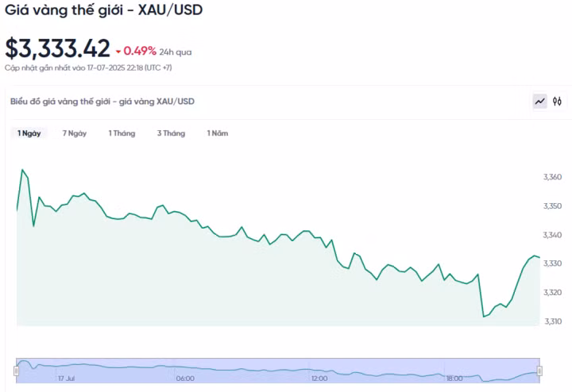Screen dimensions: 572x392
Task: Switch to the 1 Tháng range
Action: [122, 133]
